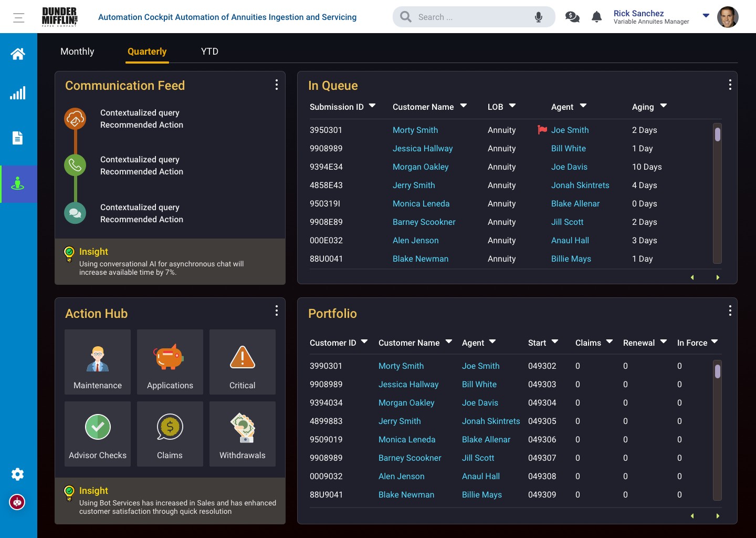Screen dimensions: 756x538
Task: Open agent Blake Allenar in Portfolio
Action: 486,439
